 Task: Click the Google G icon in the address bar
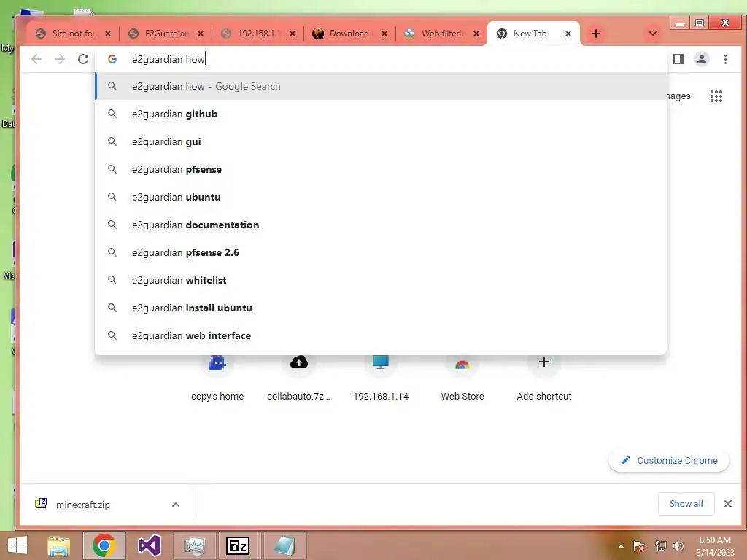pos(112,59)
